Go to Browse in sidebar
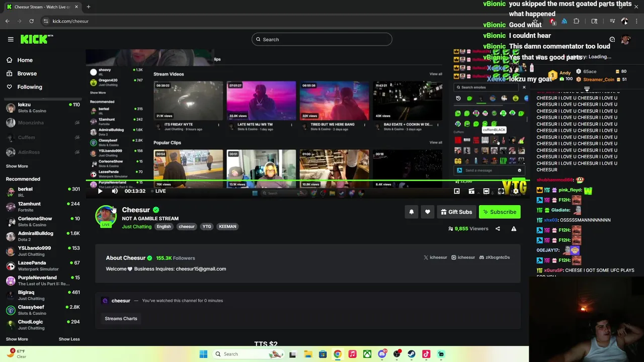644x362 pixels. [x=27, y=73]
